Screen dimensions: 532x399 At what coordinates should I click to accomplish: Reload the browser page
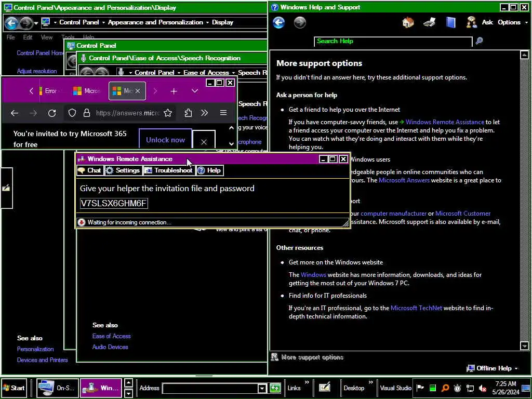click(51, 113)
